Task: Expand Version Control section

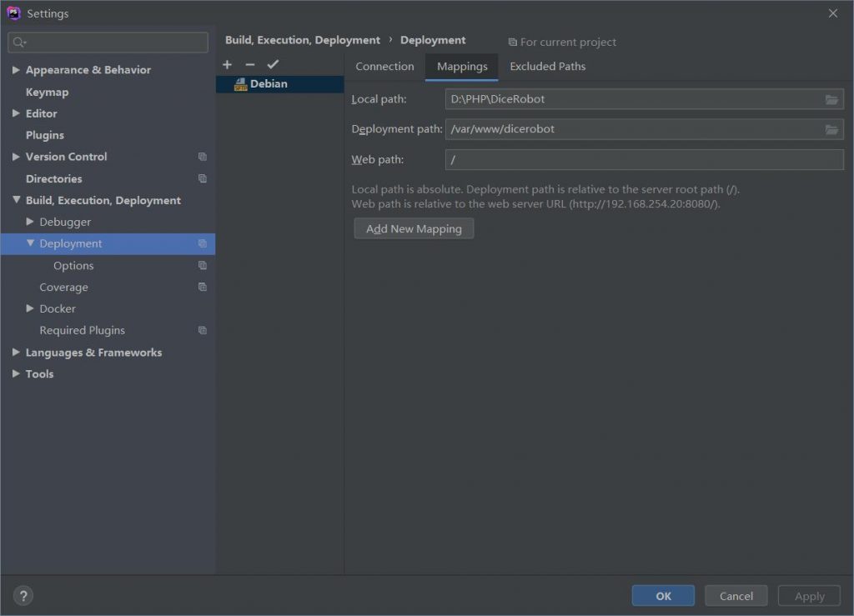Action: point(16,157)
